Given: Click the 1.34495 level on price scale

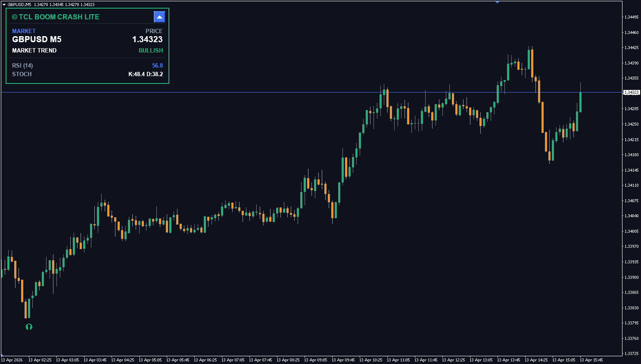Looking at the screenshot, I should [632, 17].
